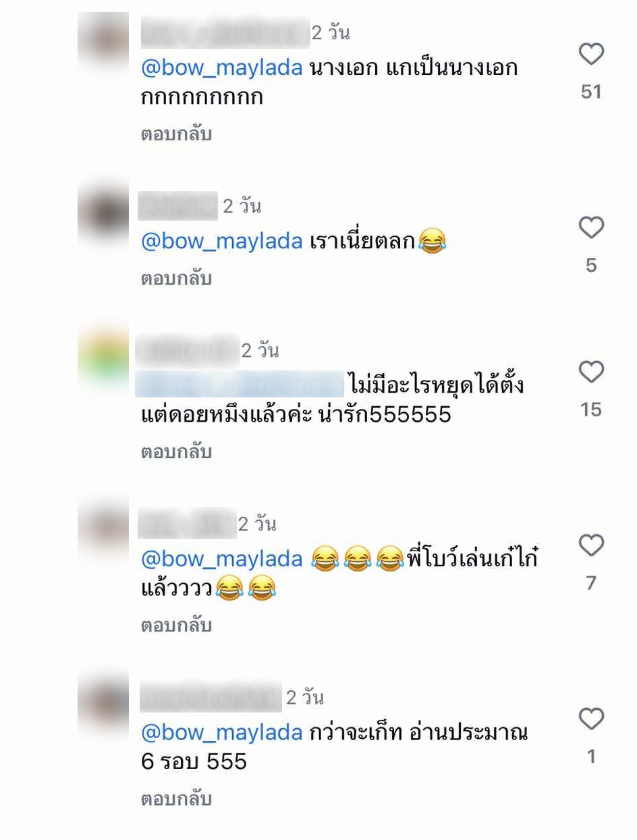Screen dimensions: 637x840
Task: Open @bow_maylada mention in last comment
Action: (x=221, y=733)
